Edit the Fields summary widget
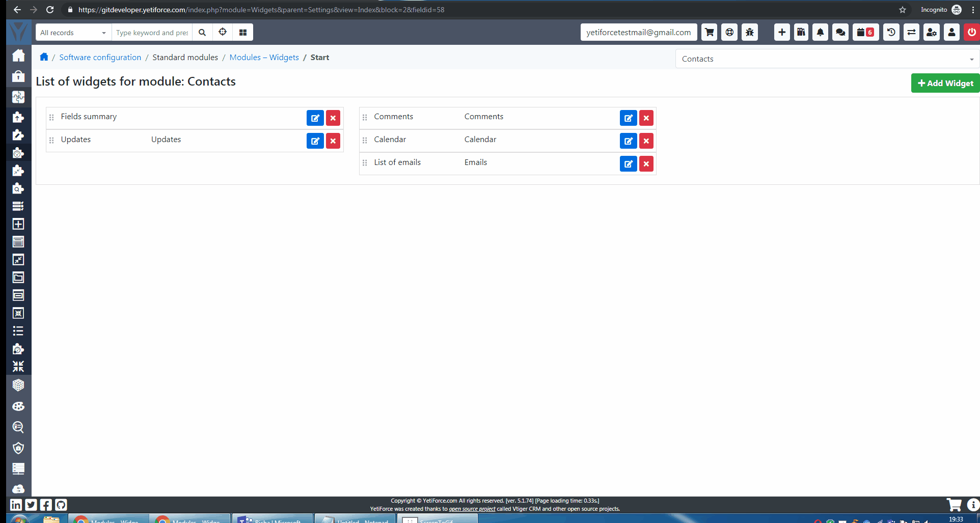The image size is (980, 523). (x=315, y=118)
